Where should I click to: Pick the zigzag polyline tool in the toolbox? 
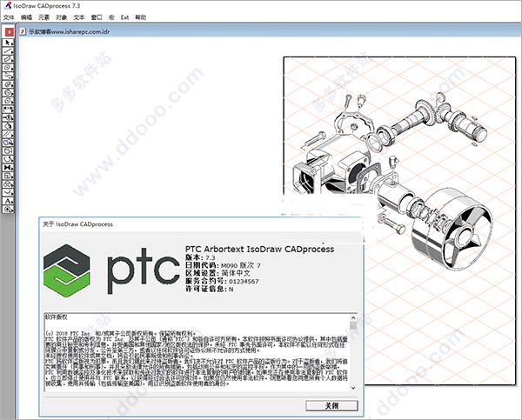[x=8, y=76]
